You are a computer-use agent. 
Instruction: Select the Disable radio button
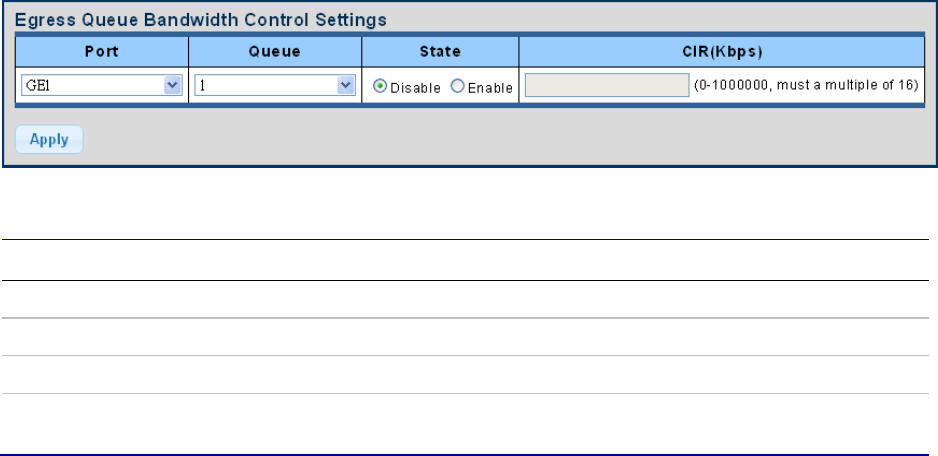[x=380, y=87]
